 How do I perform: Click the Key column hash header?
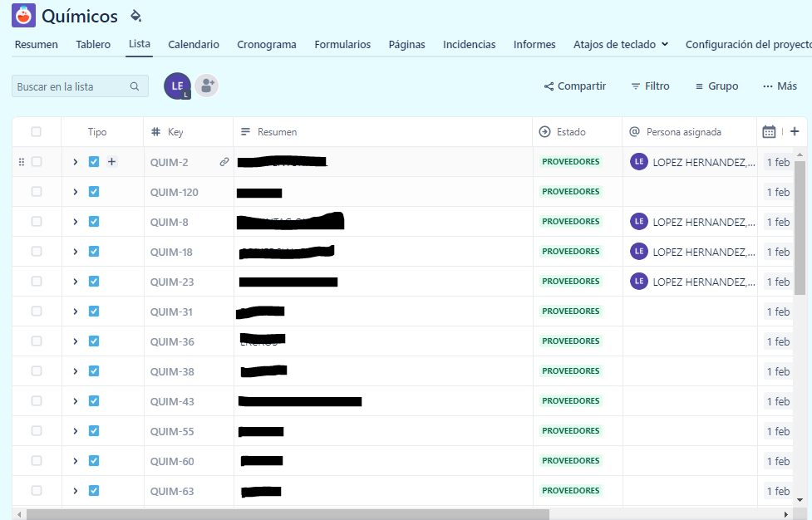point(155,132)
